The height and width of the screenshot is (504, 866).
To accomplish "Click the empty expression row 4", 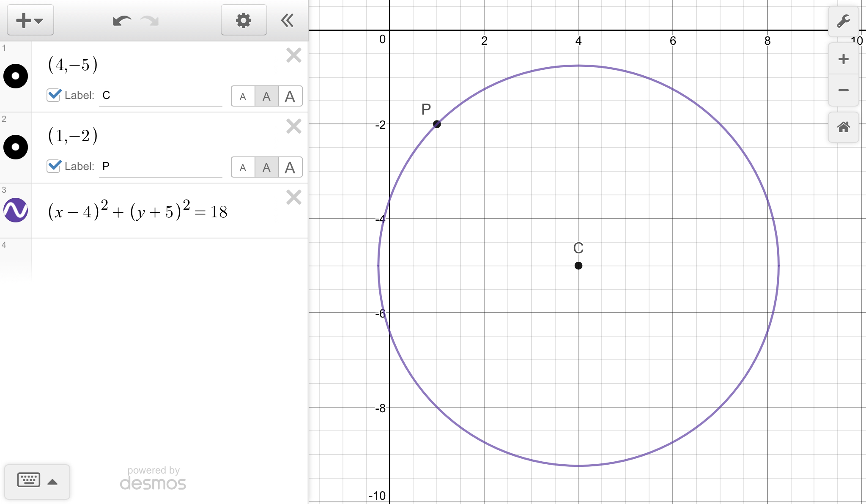I will (169, 258).
